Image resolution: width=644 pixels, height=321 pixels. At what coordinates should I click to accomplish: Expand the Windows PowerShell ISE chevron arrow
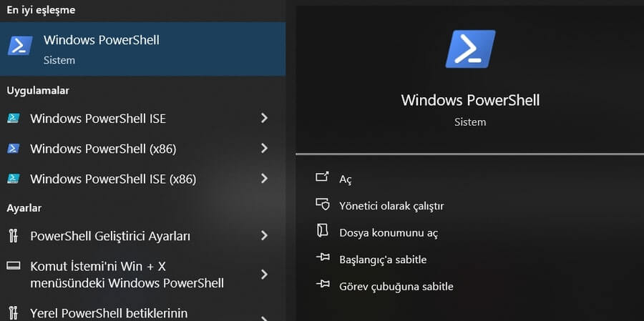click(264, 119)
